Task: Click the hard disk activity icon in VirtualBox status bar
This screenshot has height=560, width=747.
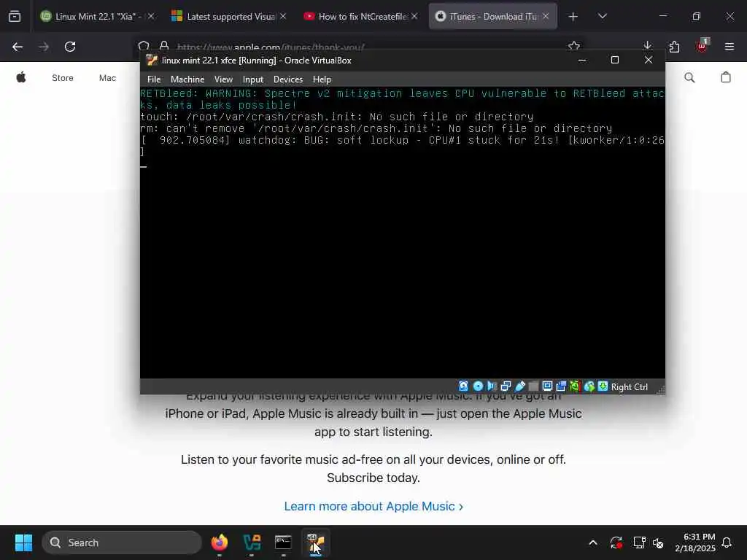Action: 463,386
